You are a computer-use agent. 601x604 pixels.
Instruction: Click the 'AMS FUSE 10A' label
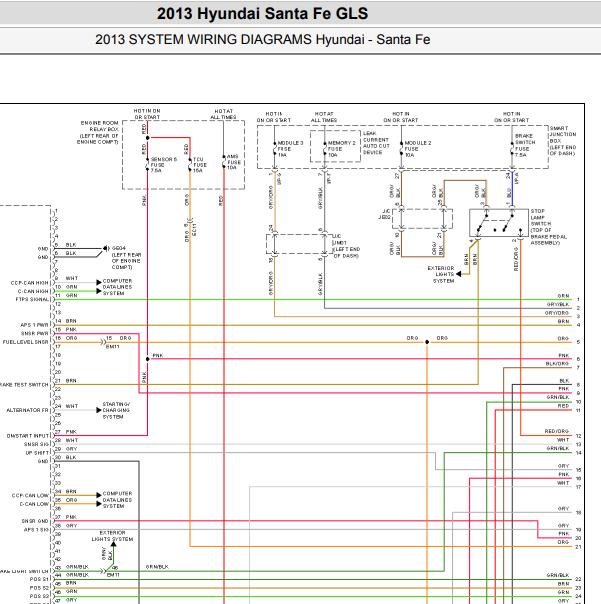[x=233, y=162]
